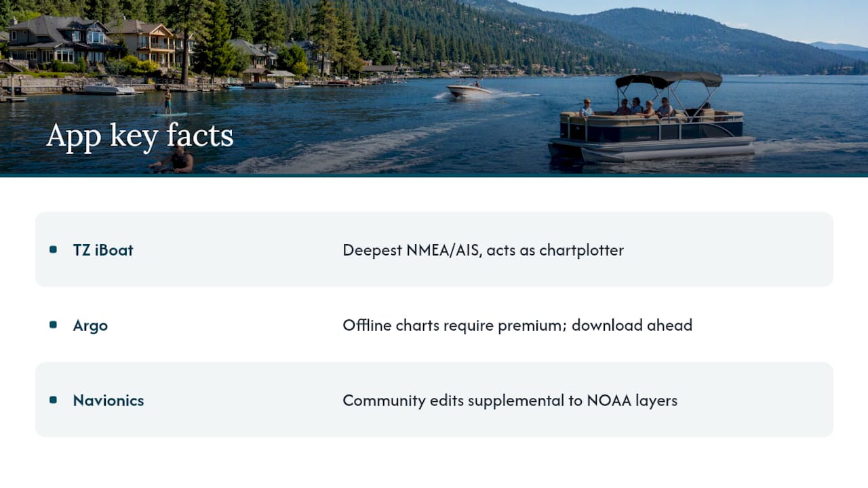The width and height of the screenshot is (868, 488).
Task: Click the speedboat in the header photo
Action: coord(469,90)
